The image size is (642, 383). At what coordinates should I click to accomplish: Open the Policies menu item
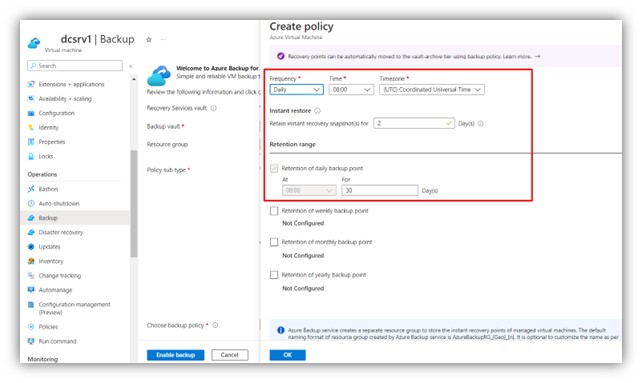48,327
